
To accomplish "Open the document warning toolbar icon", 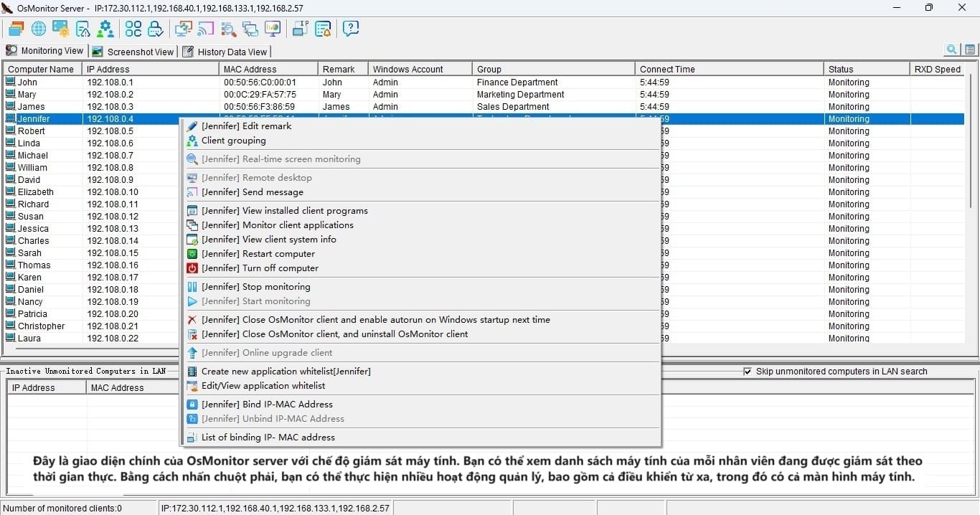I will coord(83,29).
